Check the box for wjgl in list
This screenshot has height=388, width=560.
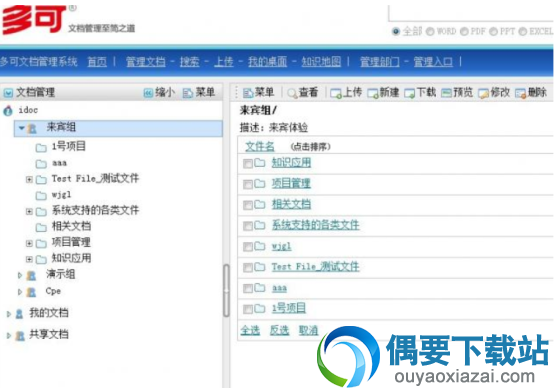point(248,247)
